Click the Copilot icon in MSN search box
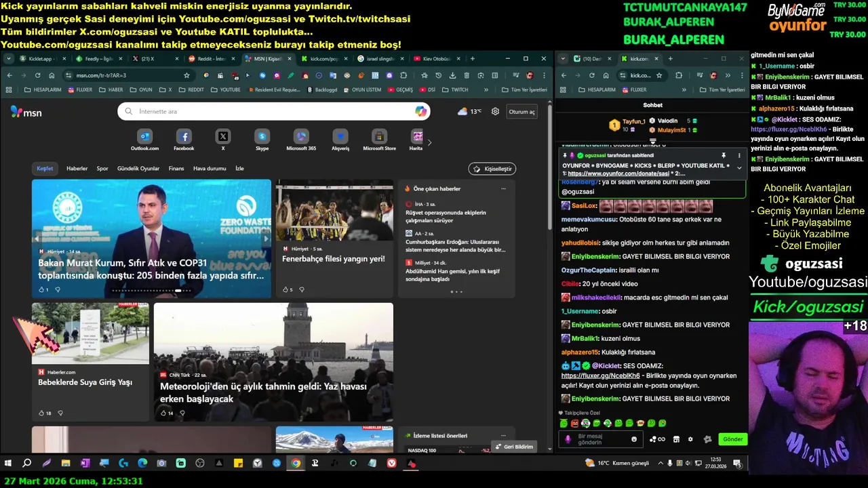 point(421,111)
